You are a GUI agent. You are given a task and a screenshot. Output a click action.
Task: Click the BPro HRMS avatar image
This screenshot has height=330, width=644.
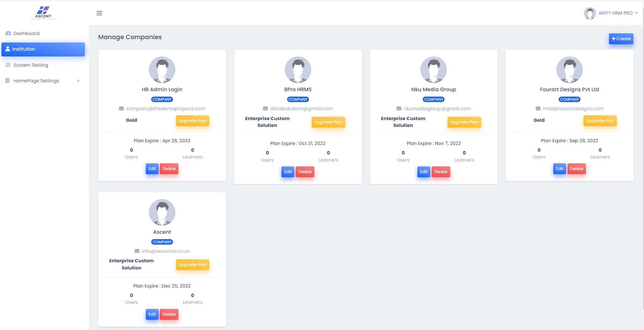pyautogui.click(x=298, y=70)
